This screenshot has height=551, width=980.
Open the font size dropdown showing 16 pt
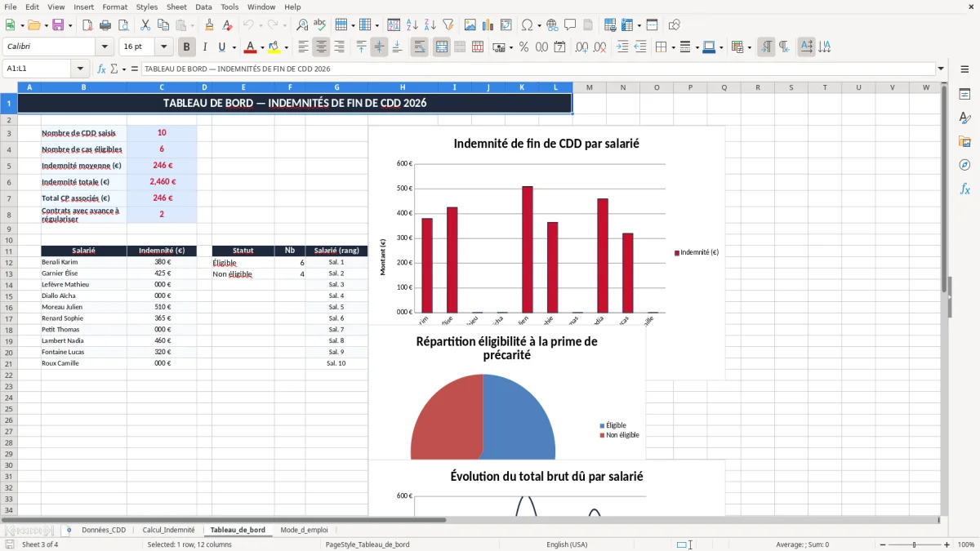pos(163,47)
